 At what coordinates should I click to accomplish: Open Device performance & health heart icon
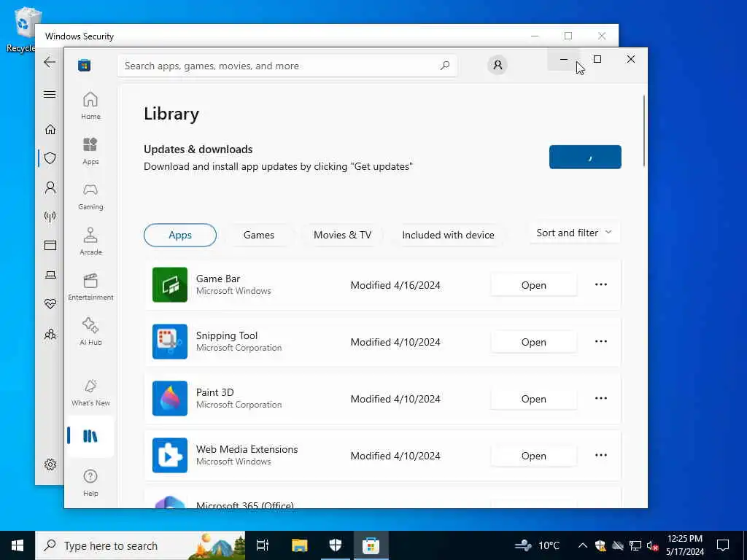[x=50, y=304]
